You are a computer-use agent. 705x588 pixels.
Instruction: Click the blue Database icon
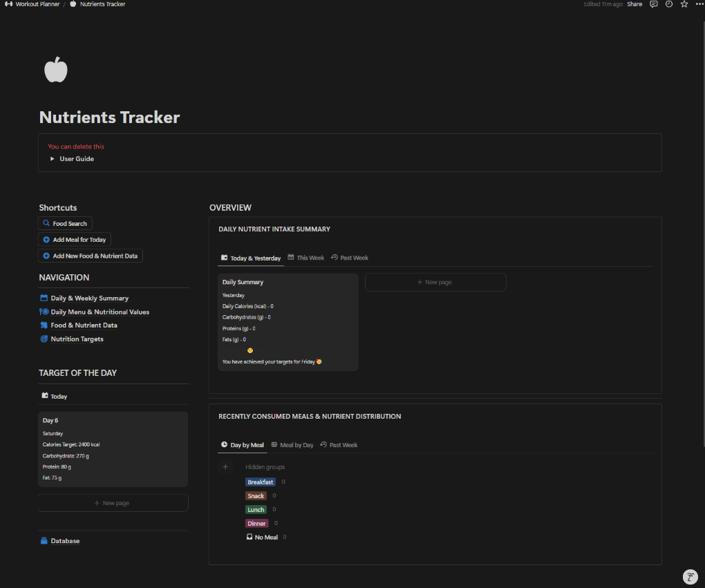tap(44, 541)
